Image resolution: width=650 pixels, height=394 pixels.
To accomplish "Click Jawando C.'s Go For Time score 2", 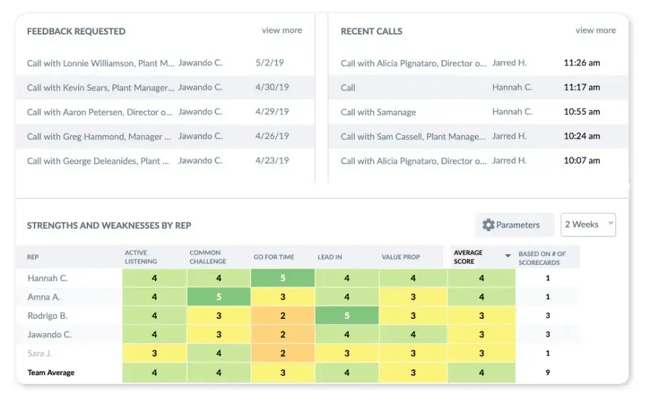I will 283,334.
